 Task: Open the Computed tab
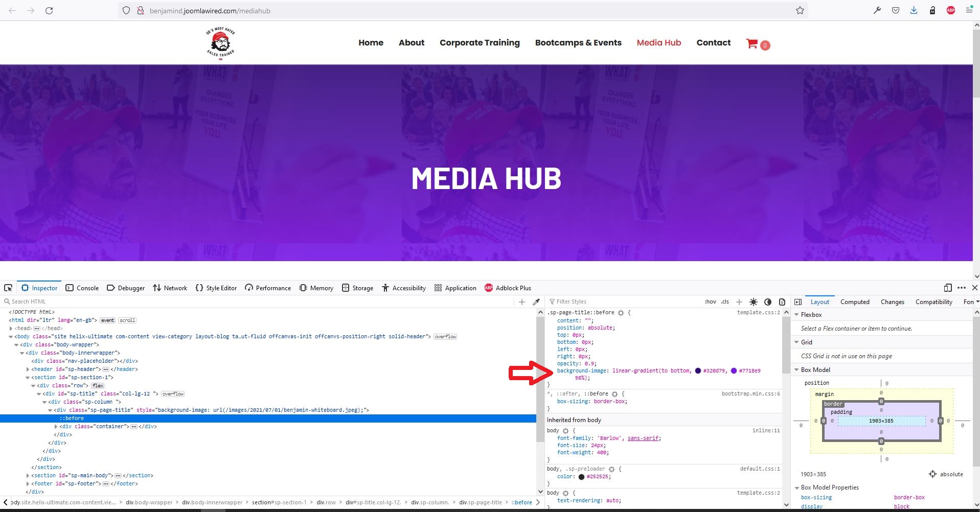[x=854, y=302]
